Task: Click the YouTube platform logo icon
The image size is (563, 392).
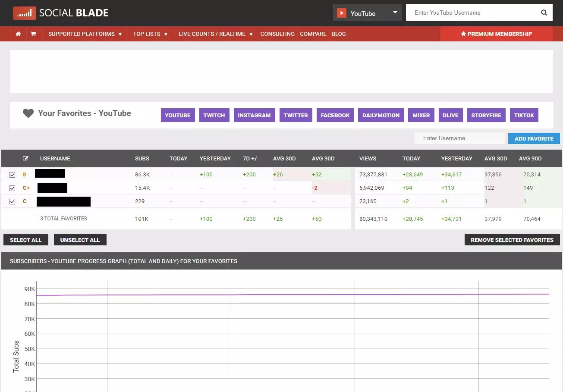Action: (x=342, y=13)
